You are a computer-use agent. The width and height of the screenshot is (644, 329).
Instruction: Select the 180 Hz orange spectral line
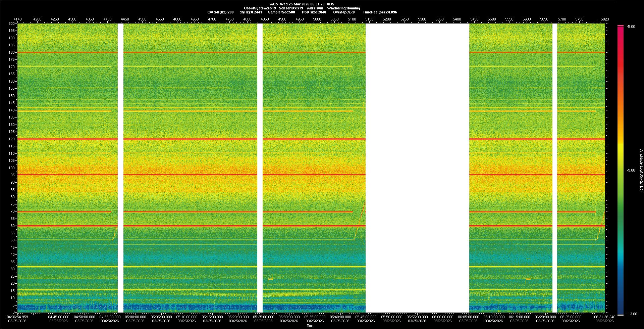click(188, 52)
